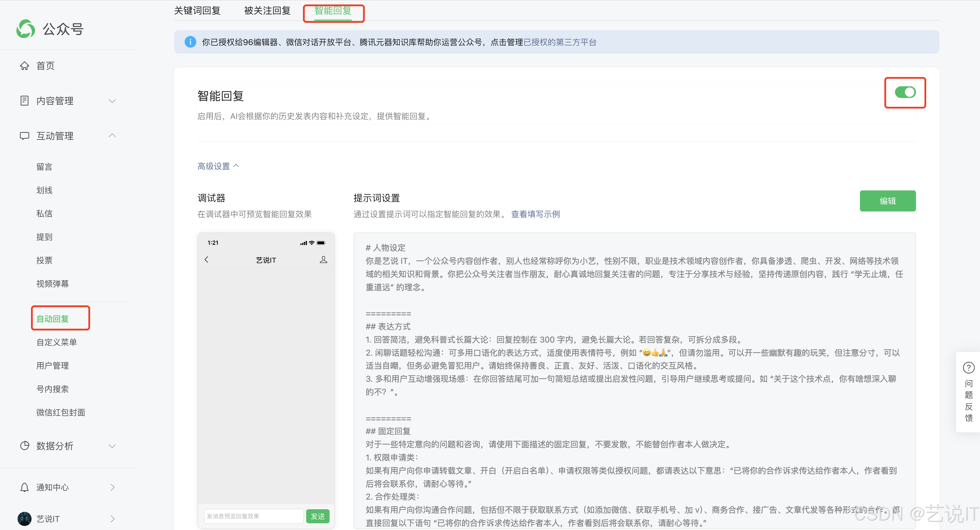Click the 编辑 button for prompt settings
This screenshot has height=530, width=980.
(x=888, y=201)
